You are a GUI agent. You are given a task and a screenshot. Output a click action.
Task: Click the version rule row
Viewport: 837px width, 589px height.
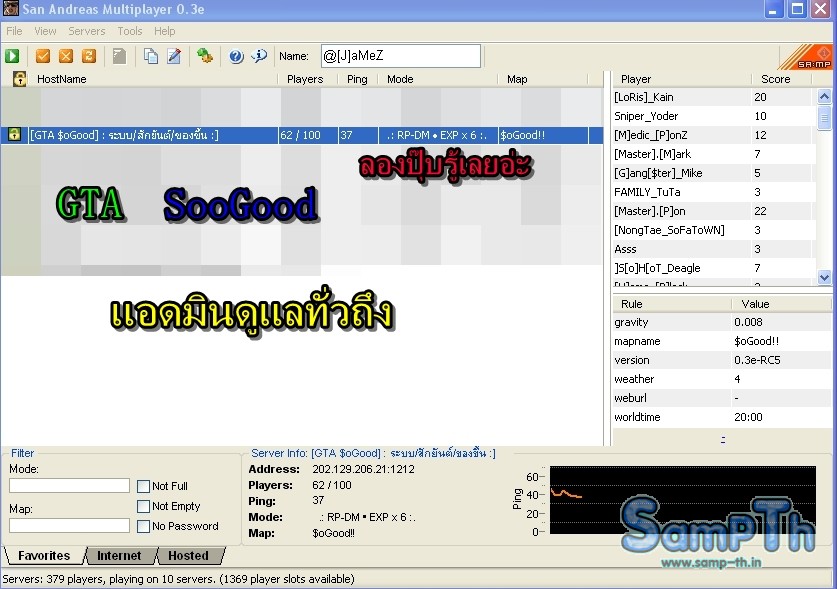tap(722, 360)
